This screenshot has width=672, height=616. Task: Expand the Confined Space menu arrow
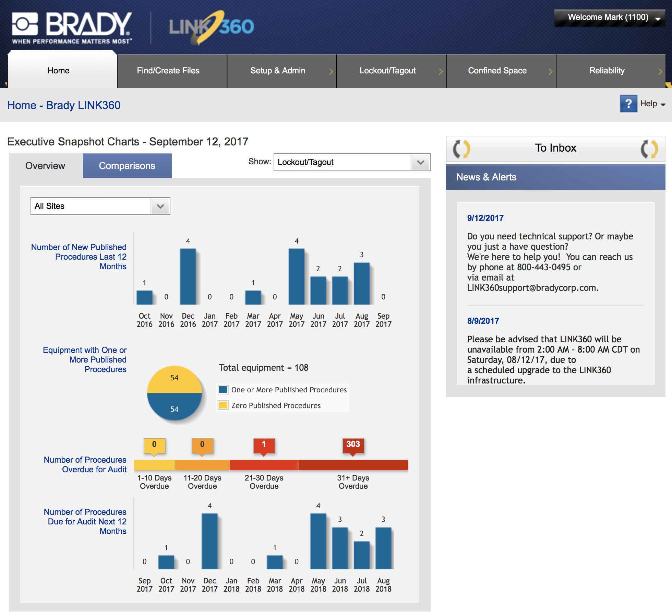[550, 71]
